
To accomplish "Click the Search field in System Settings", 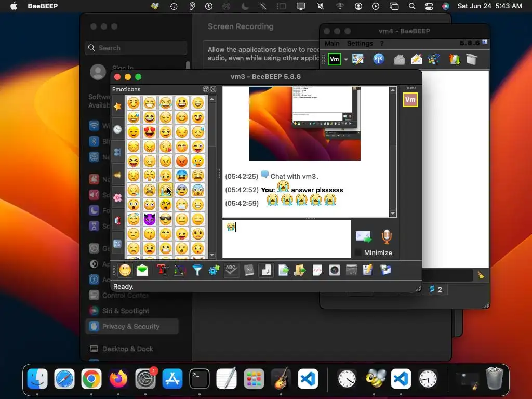I will 136,48.
